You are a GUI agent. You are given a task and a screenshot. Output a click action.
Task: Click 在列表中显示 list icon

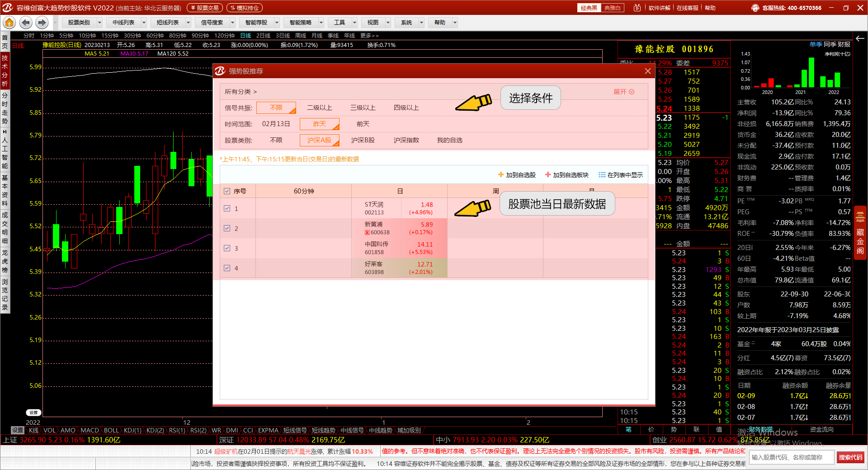[x=602, y=174]
